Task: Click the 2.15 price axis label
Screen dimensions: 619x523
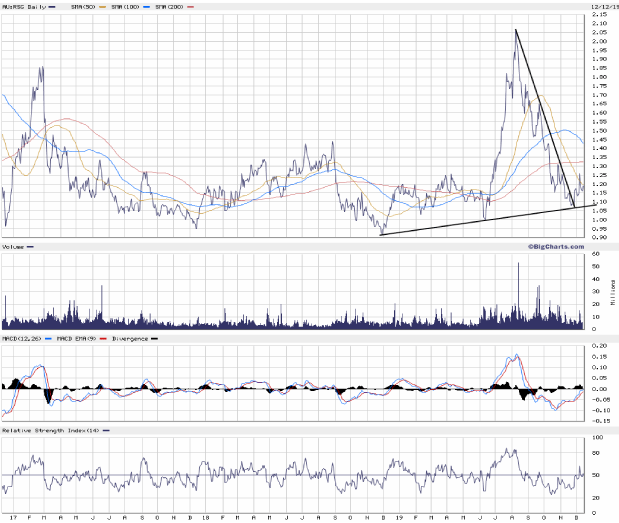Action: pos(597,17)
